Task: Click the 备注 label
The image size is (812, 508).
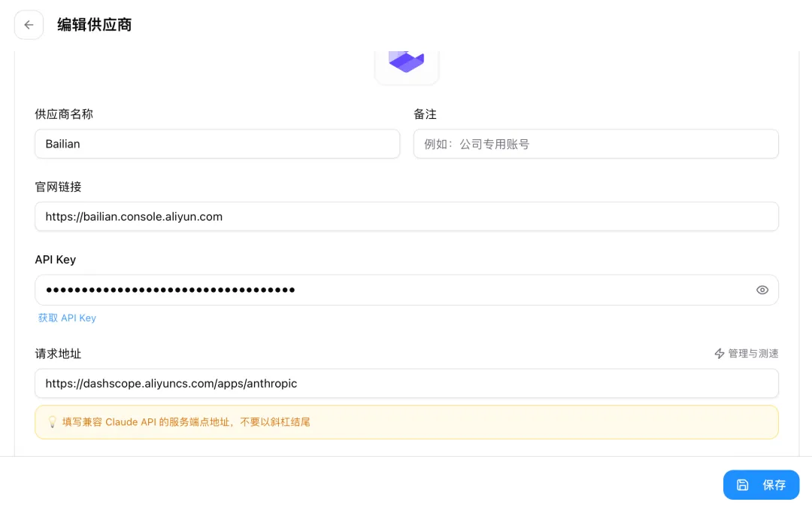Action: point(425,114)
